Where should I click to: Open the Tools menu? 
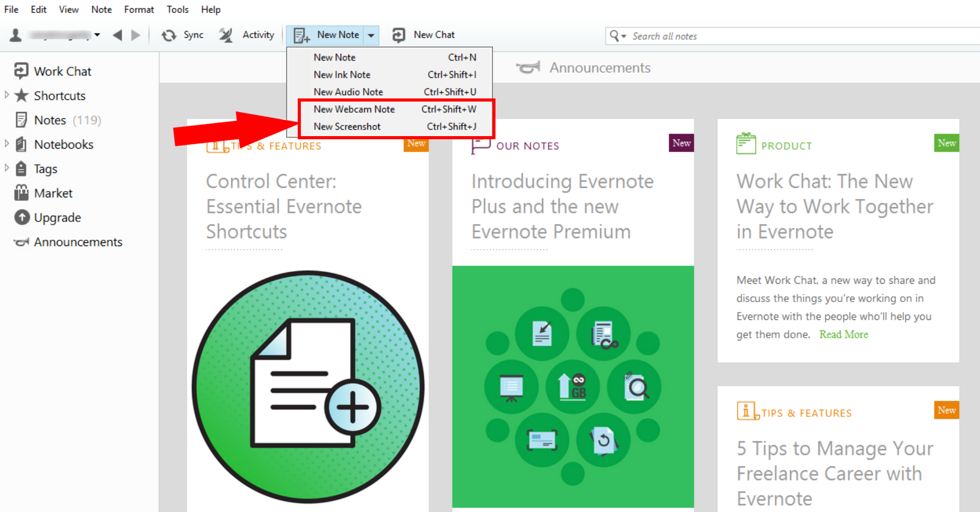[177, 9]
